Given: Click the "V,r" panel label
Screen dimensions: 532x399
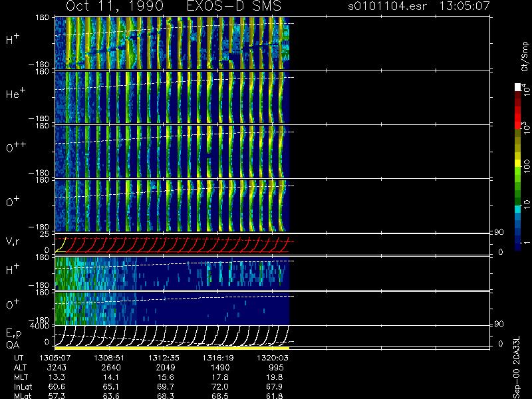Looking at the screenshot, I should pyautogui.click(x=13, y=241).
